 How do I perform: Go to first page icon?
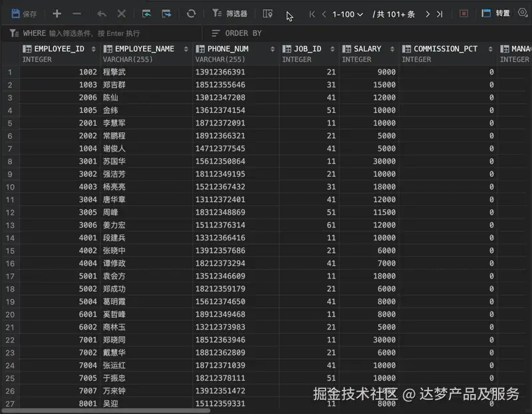click(312, 14)
